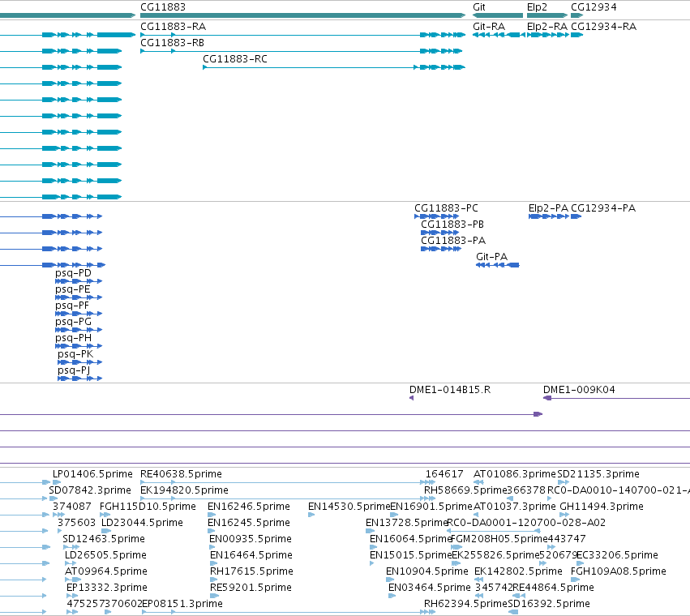Select the CG11883-PC protein label
Screen dimensions: 690x616
click(446, 208)
